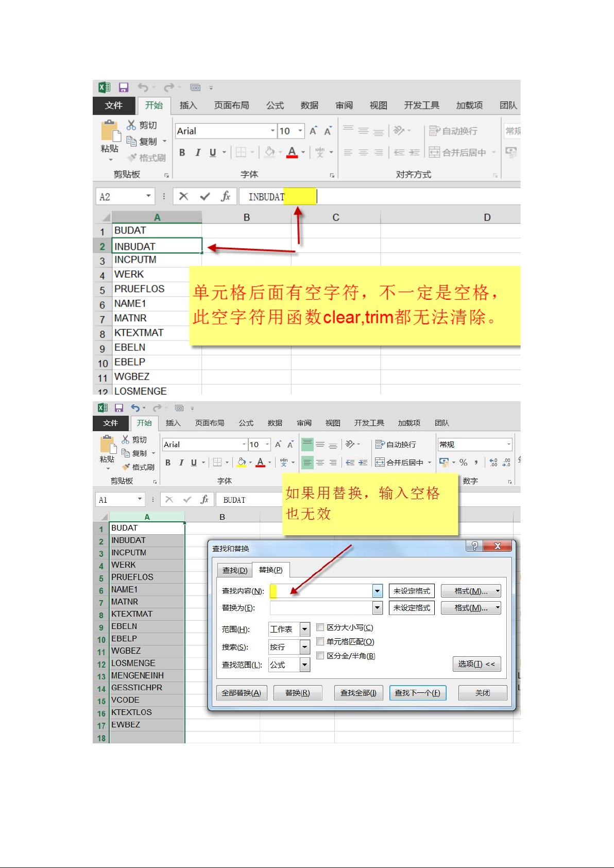
Task: Toggle Italic in upper Excel ribbon
Action: click(x=198, y=152)
